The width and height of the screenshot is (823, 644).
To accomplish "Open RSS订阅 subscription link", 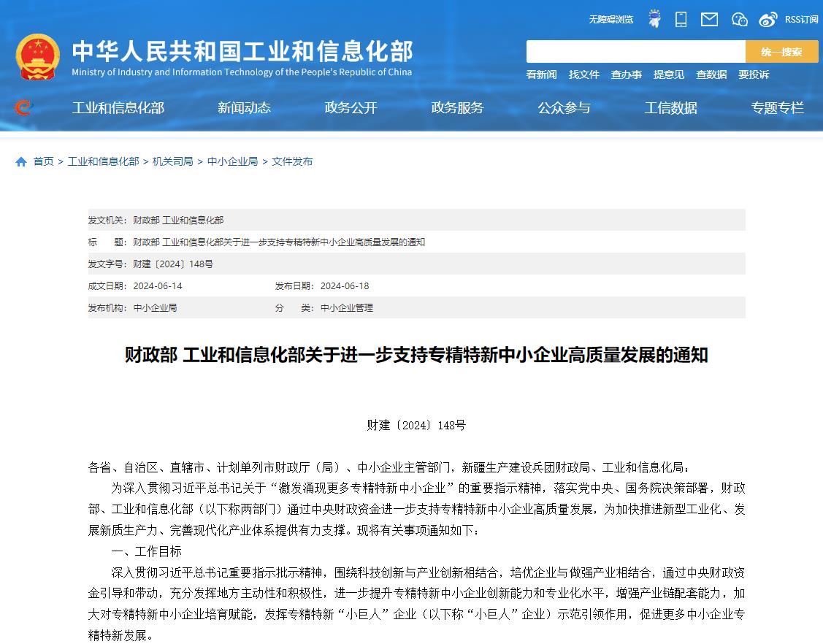I will pos(801,20).
